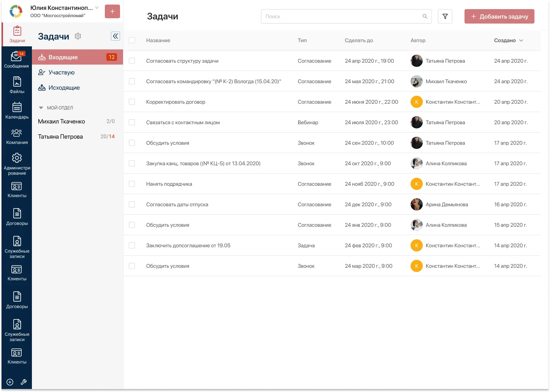Click Алина Колпикова's avatar in the Закупка канц. row
The height and width of the screenshot is (392, 550).
[417, 163]
